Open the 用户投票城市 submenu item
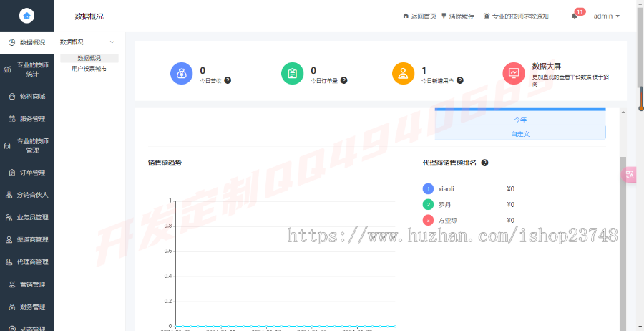644x331 pixels. click(89, 69)
